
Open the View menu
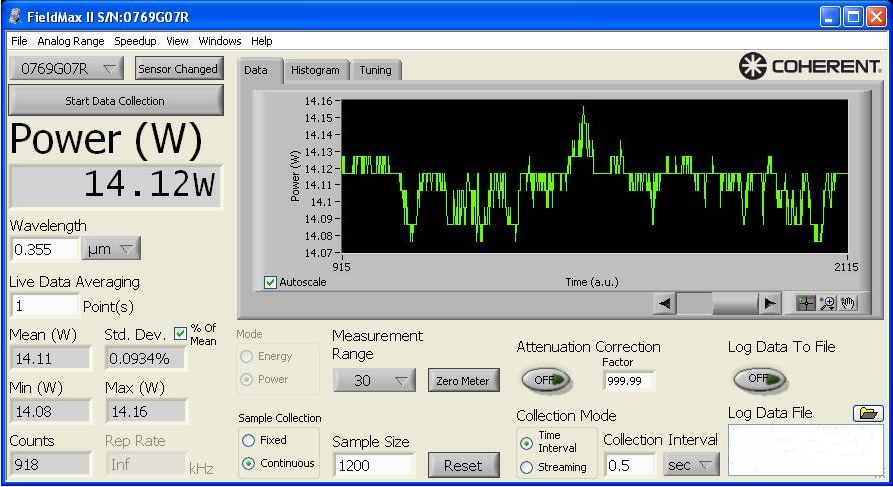click(177, 41)
